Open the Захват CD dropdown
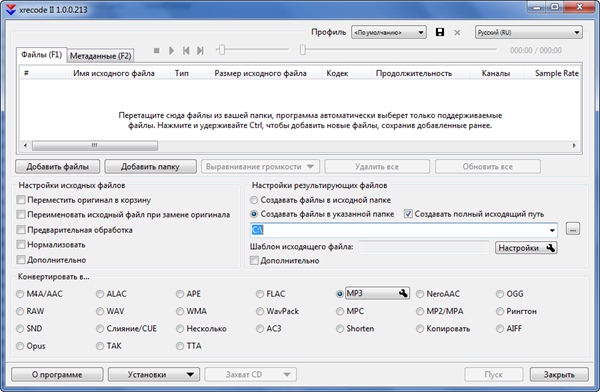The image size is (600, 392). pyautogui.click(x=251, y=374)
